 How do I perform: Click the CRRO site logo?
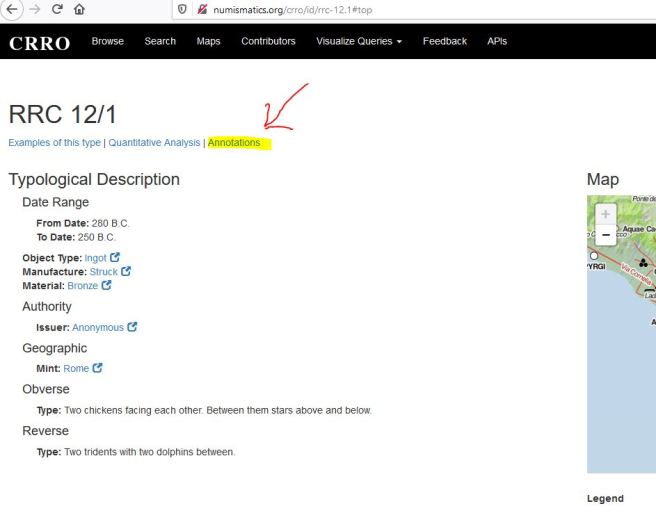(x=39, y=43)
